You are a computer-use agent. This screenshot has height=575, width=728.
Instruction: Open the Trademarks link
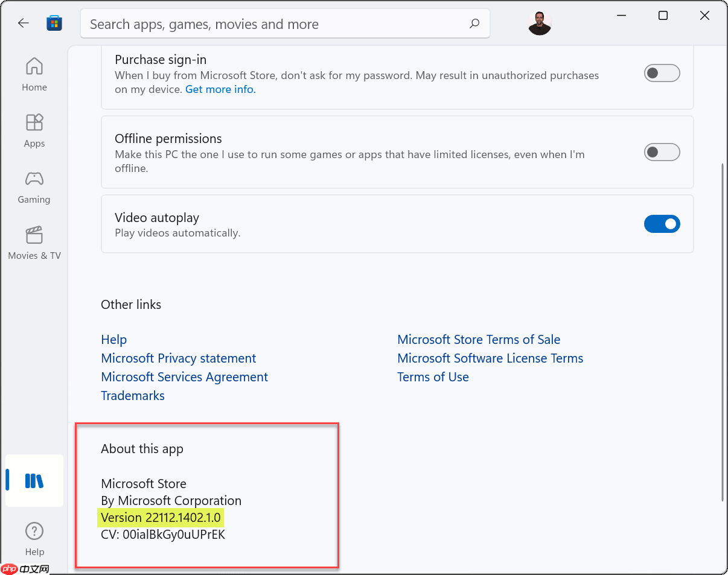tap(133, 396)
